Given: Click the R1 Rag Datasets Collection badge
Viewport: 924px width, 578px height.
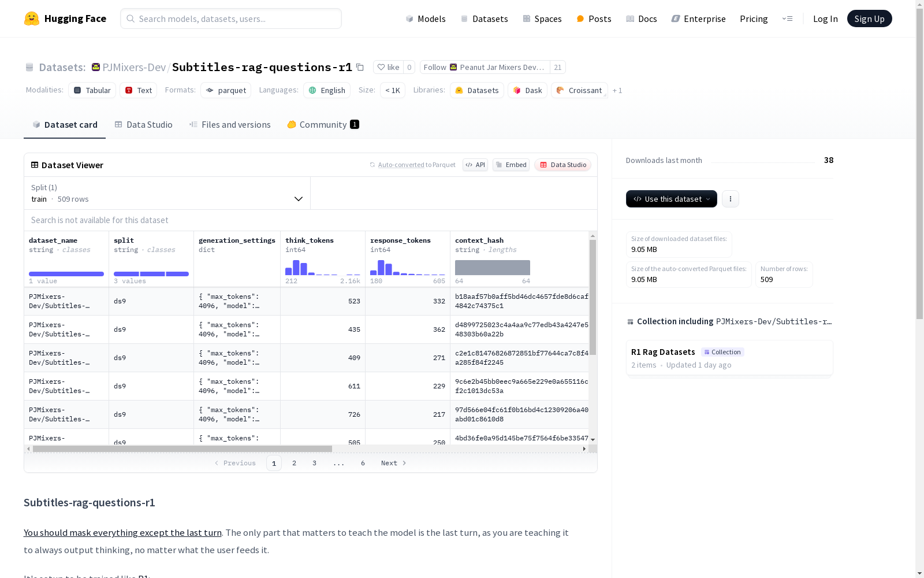Looking at the screenshot, I should pyautogui.click(x=722, y=352).
